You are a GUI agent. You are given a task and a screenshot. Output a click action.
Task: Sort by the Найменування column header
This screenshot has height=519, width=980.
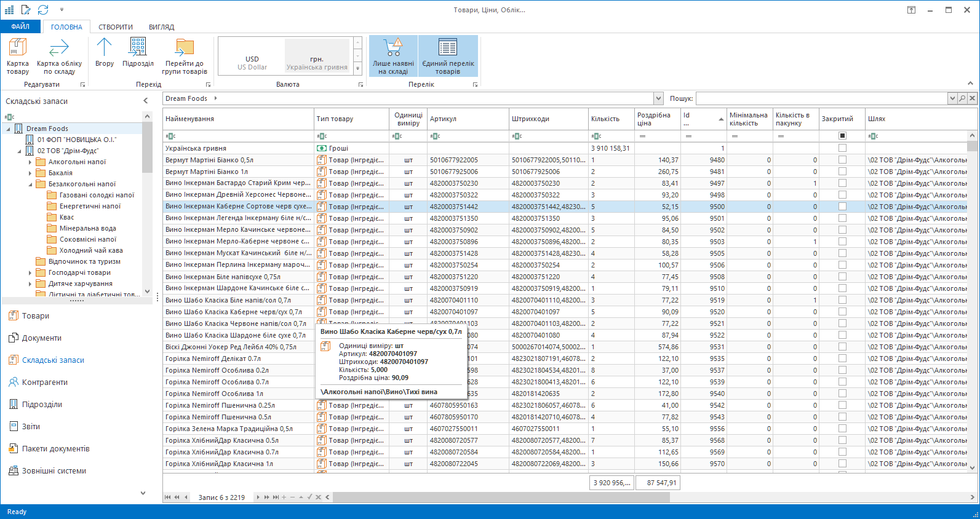[238, 119]
